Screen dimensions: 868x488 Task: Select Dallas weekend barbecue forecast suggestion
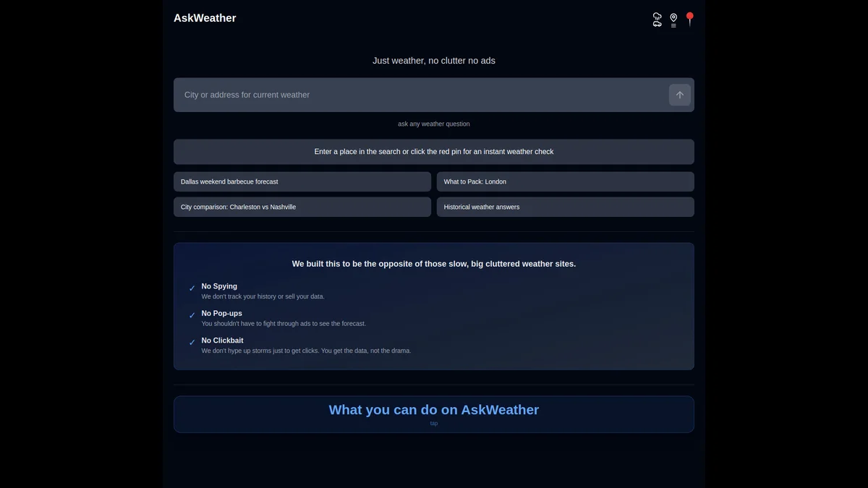pos(302,181)
